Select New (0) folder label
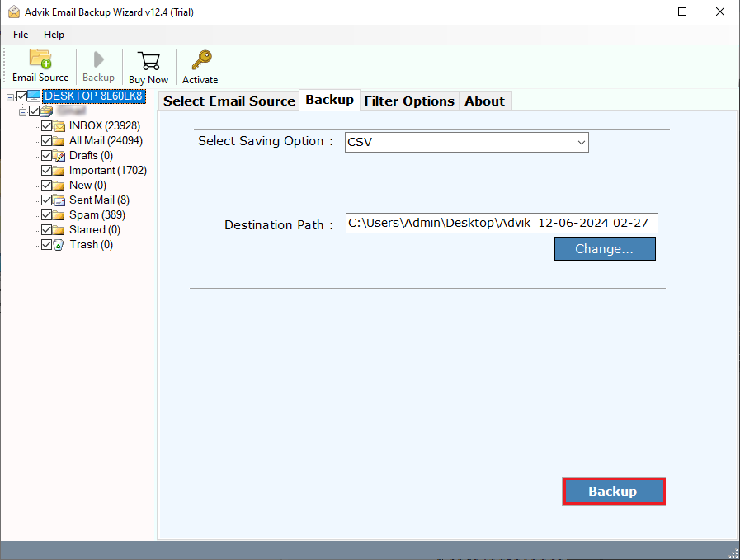The width and height of the screenshot is (740, 560). [87, 186]
